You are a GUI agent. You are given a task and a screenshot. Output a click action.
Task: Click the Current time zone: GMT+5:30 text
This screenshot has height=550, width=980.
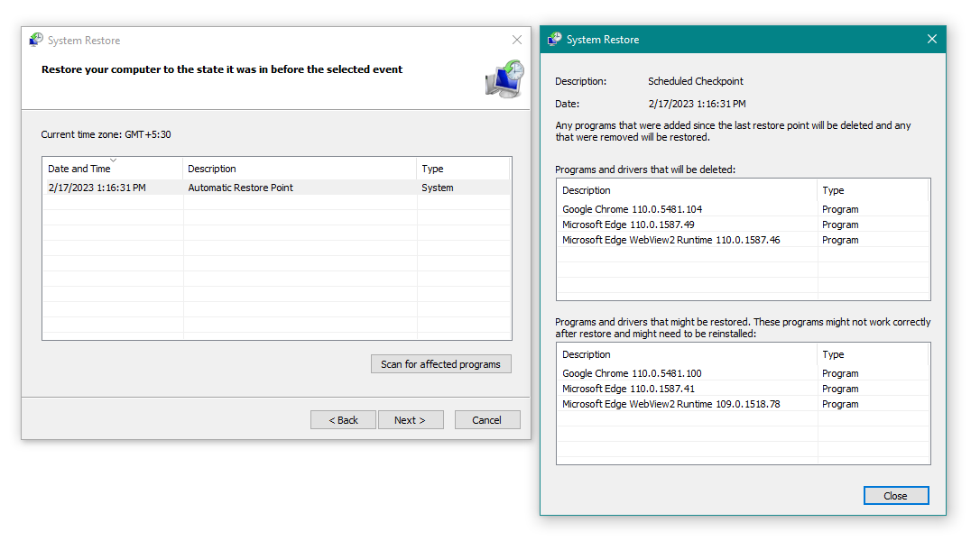(106, 134)
